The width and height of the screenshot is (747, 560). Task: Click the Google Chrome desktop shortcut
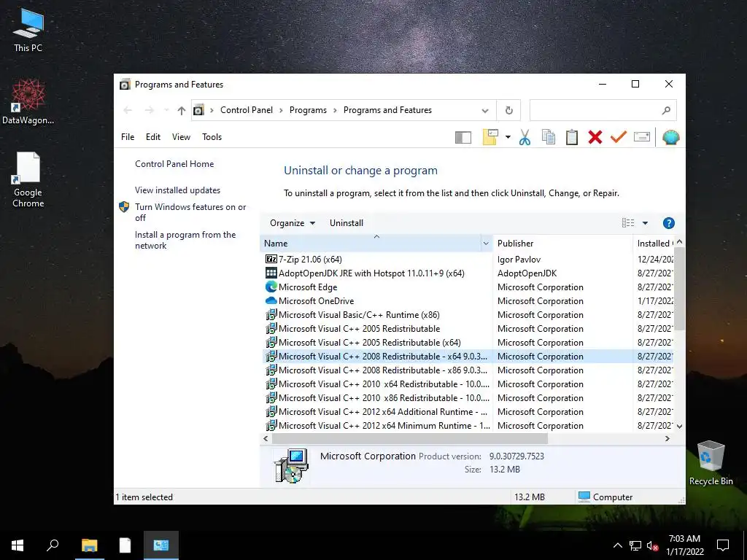click(28, 180)
